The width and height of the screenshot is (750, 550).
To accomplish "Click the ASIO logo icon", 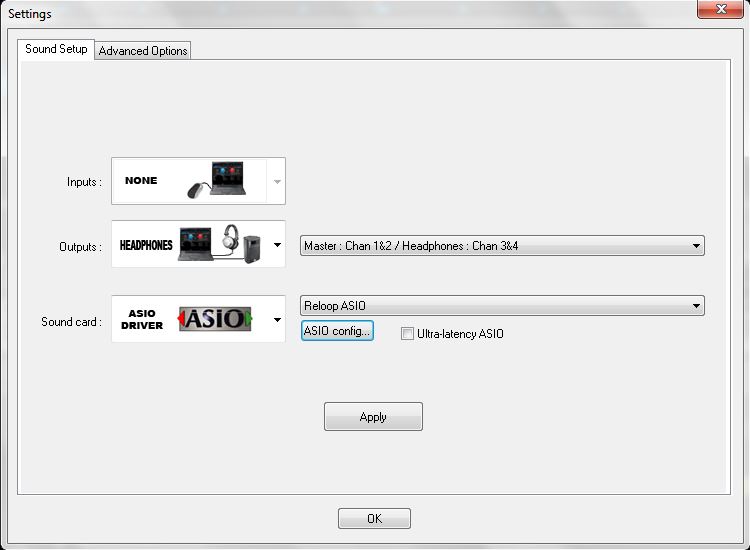I will point(215,319).
